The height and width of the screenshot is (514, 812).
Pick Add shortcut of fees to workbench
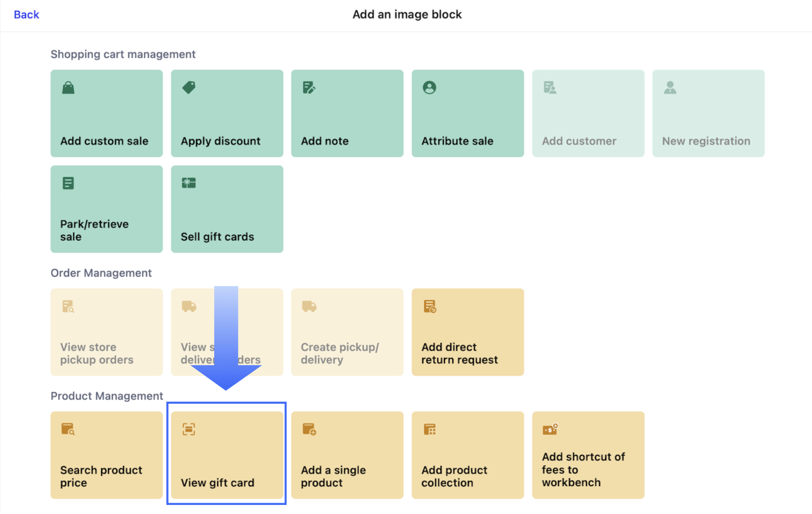click(588, 455)
